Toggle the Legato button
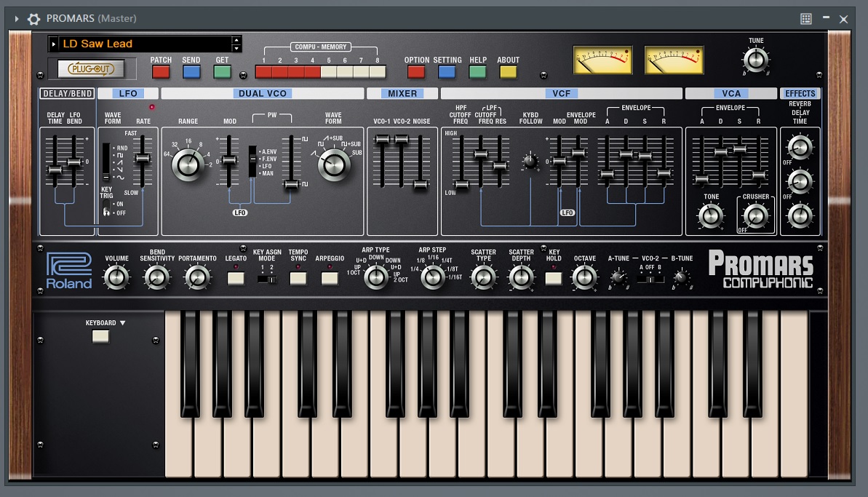Screen dimensions: 868x497 coord(236,278)
